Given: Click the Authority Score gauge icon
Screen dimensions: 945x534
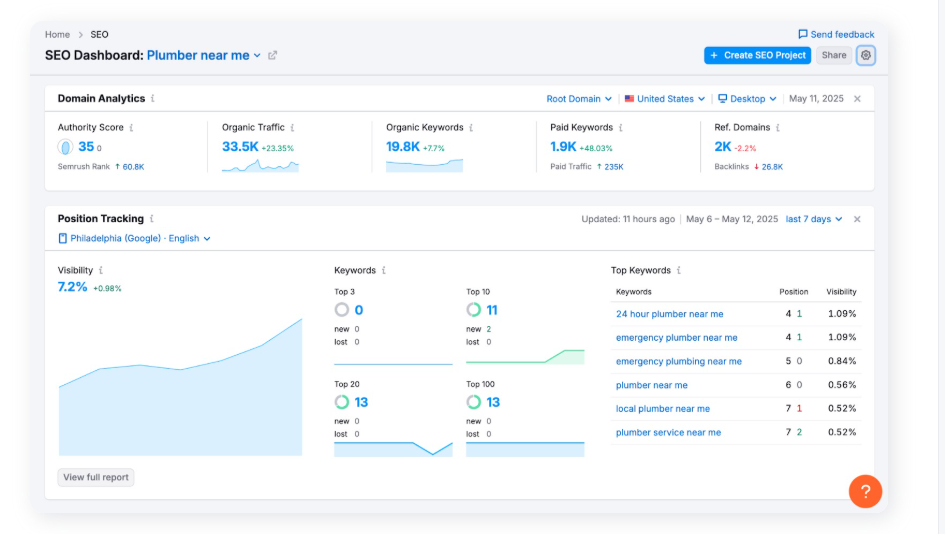Looking at the screenshot, I should [65, 147].
